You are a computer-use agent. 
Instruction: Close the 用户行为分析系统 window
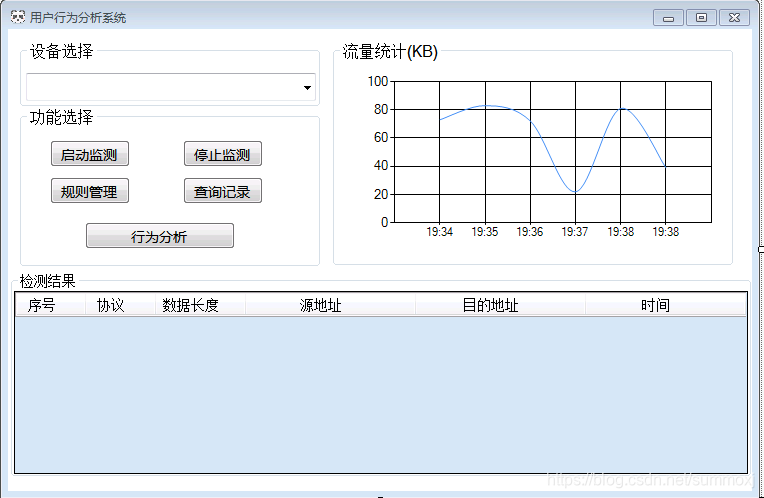pyautogui.click(x=734, y=18)
